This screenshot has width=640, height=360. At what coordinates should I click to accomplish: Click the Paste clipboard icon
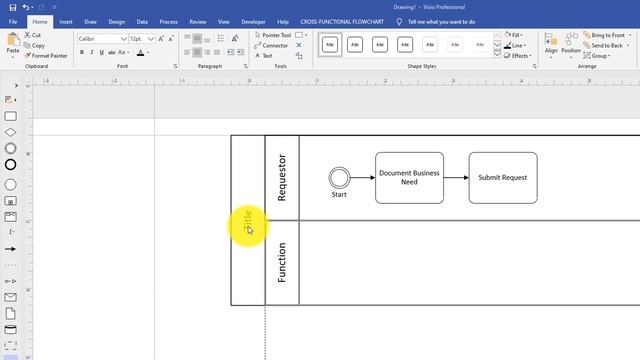coord(13,40)
